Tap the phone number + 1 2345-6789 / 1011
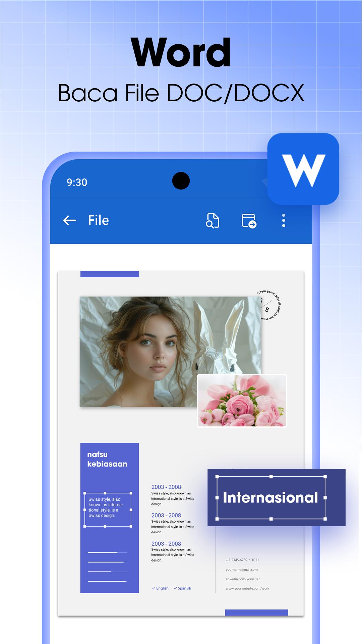The image size is (362, 644). coord(242,560)
